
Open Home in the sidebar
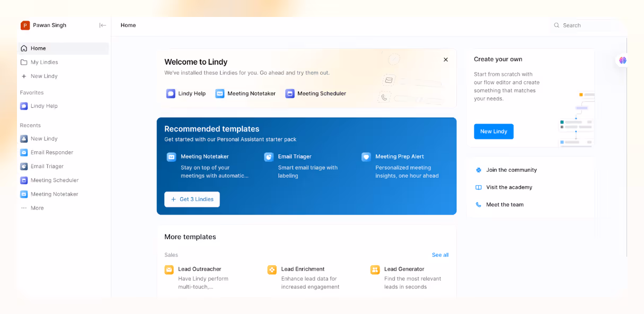pyautogui.click(x=63, y=48)
